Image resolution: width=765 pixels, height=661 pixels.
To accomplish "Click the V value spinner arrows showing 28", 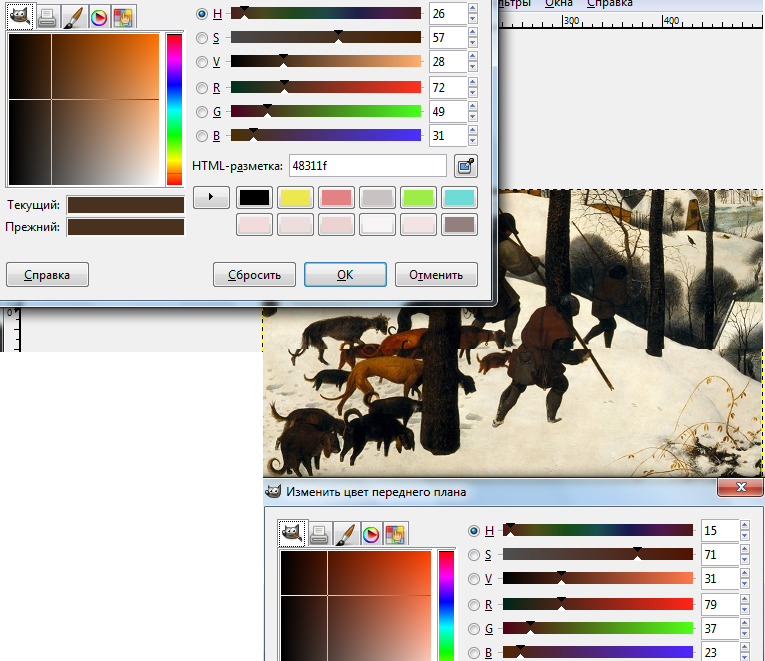I will click(x=472, y=62).
